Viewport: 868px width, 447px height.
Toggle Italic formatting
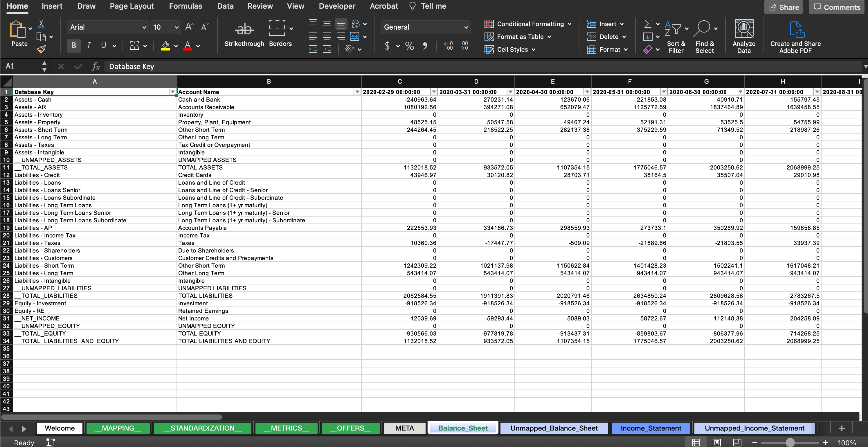click(89, 46)
